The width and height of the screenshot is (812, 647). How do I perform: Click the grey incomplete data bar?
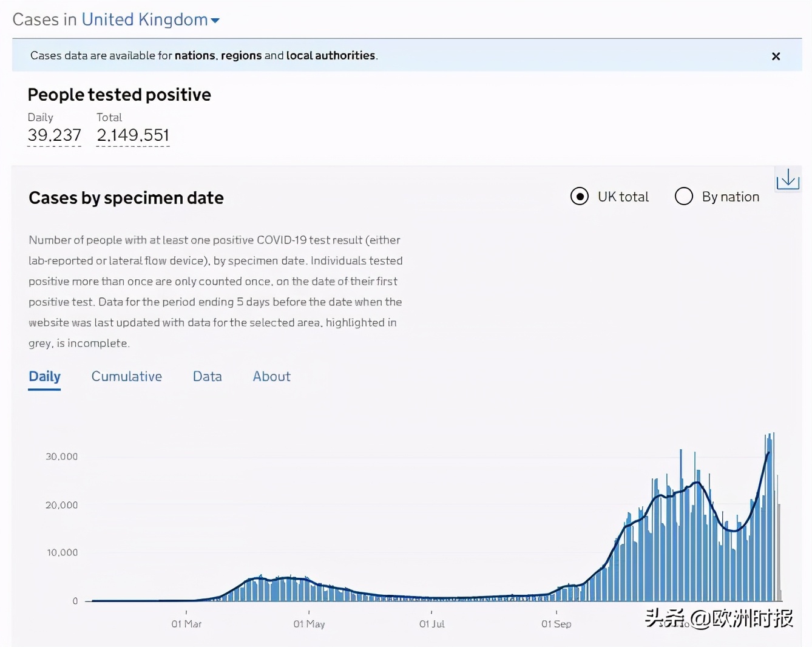tap(779, 552)
